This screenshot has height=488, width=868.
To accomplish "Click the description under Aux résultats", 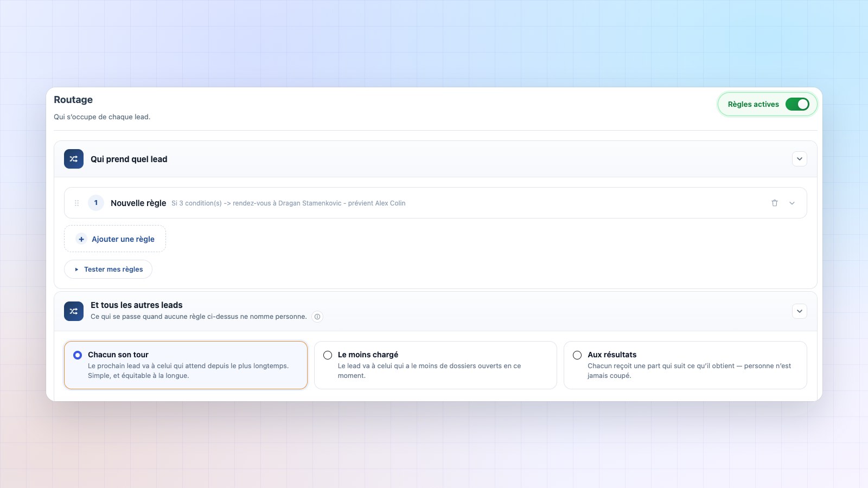I will tap(689, 371).
